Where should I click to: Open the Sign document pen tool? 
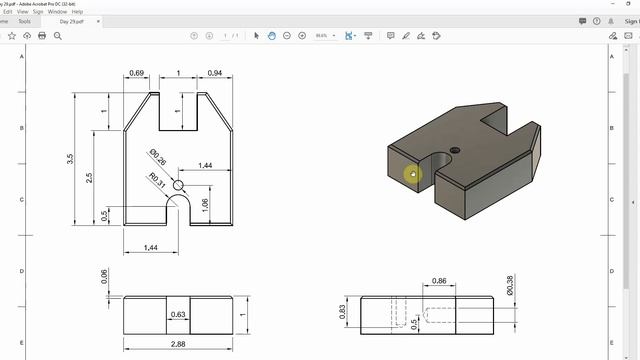click(421, 36)
